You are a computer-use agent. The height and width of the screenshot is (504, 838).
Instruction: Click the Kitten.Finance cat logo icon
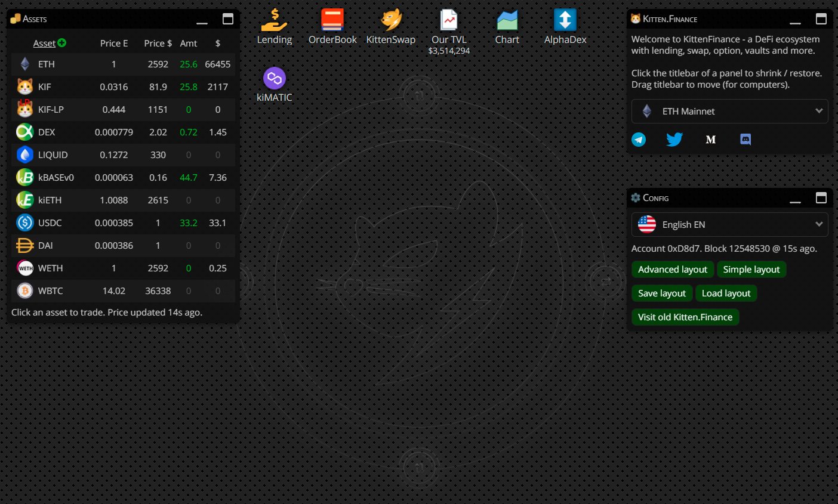(636, 18)
